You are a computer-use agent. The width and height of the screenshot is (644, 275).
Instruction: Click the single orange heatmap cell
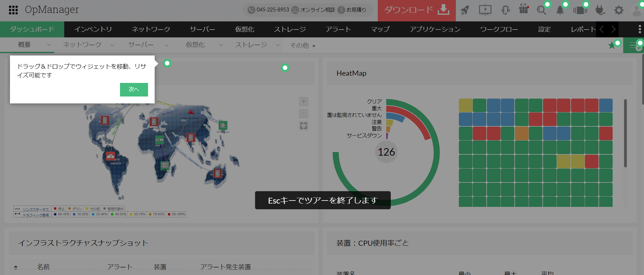pyautogui.click(x=522, y=134)
